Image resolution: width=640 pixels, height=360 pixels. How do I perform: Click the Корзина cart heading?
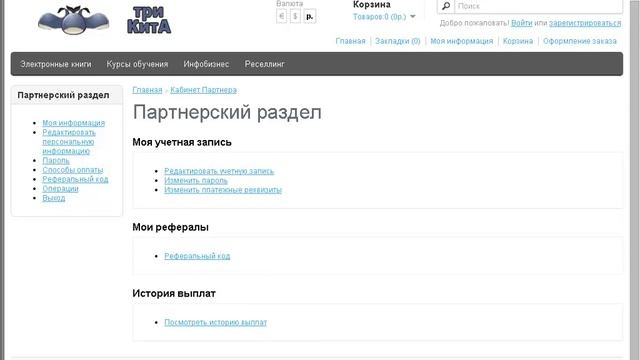point(372,5)
